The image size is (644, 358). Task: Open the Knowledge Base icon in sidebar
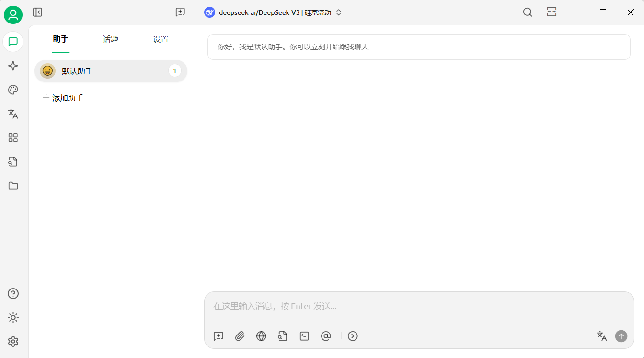point(13,162)
